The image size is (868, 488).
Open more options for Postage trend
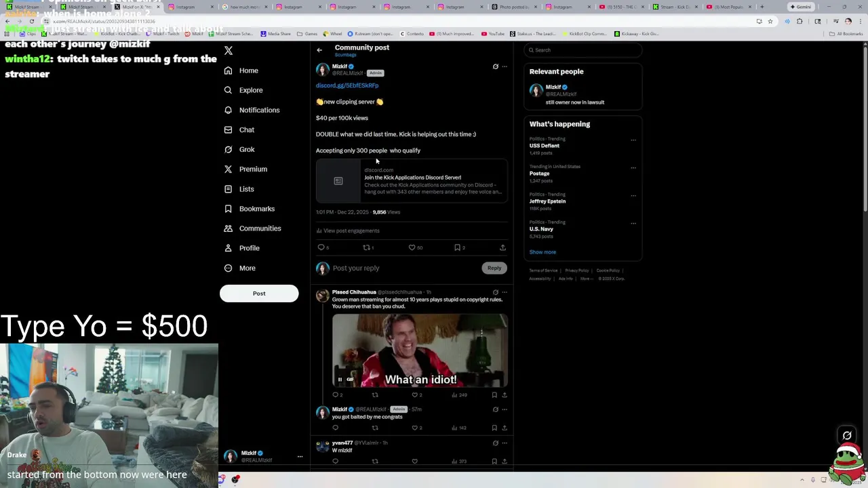pos(633,168)
